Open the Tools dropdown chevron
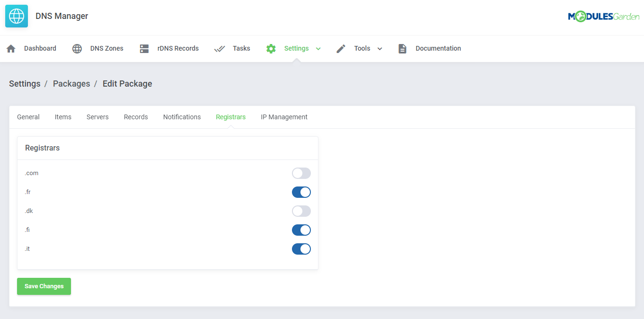This screenshot has width=644, height=319. coord(379,48)
